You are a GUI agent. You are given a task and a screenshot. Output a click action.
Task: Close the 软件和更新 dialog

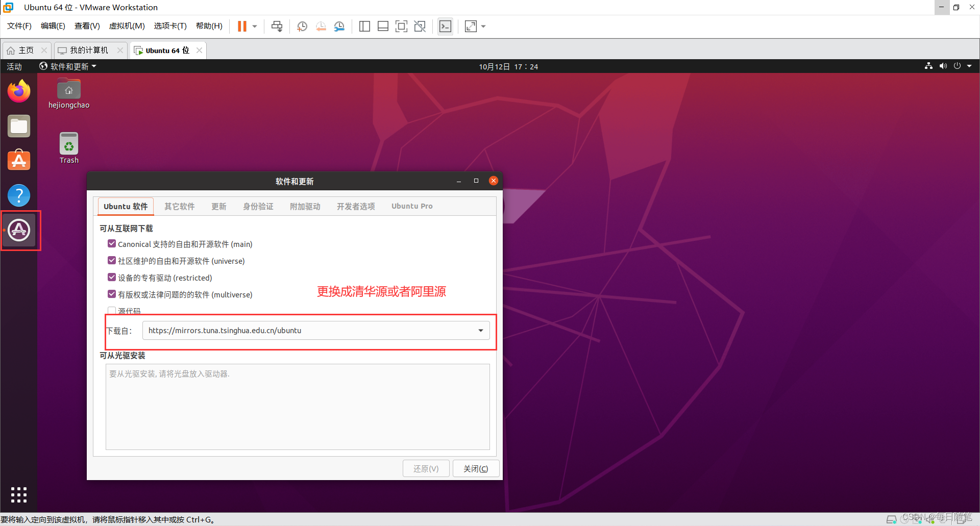[x=494, y=181]
